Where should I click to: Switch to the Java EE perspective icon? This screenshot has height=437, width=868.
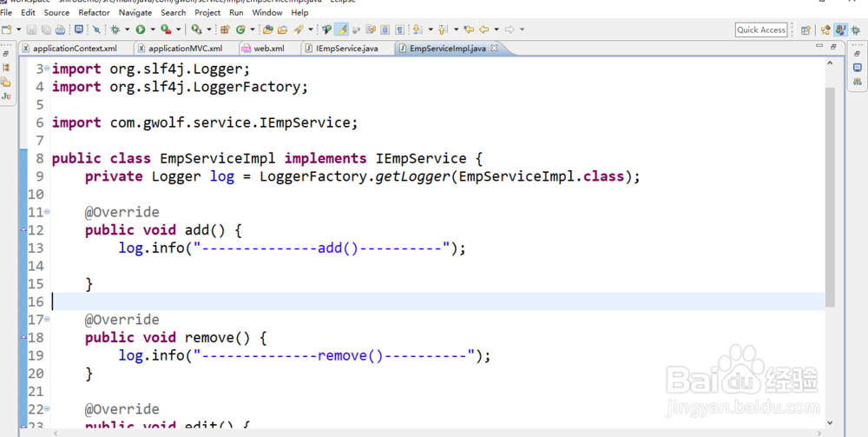(x=826, y=30)
